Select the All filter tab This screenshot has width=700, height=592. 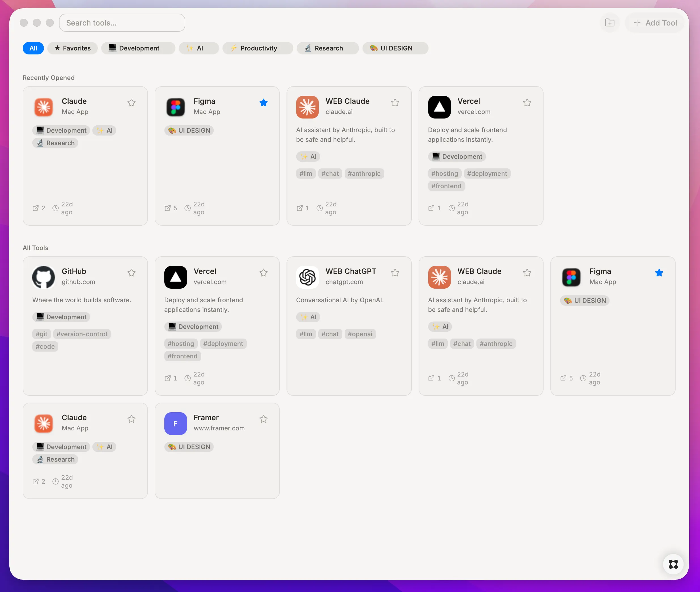pos(33,48)
